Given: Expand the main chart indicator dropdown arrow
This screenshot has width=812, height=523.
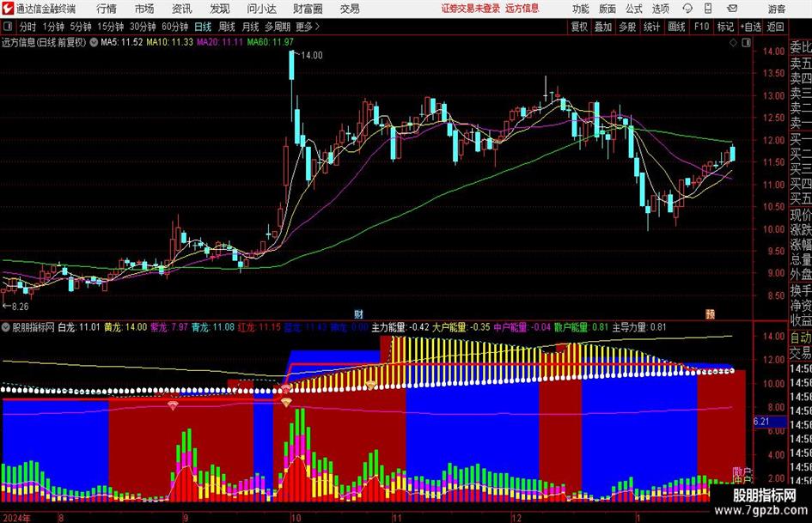Looking at the screenshot, I should (x=94, y=42).
